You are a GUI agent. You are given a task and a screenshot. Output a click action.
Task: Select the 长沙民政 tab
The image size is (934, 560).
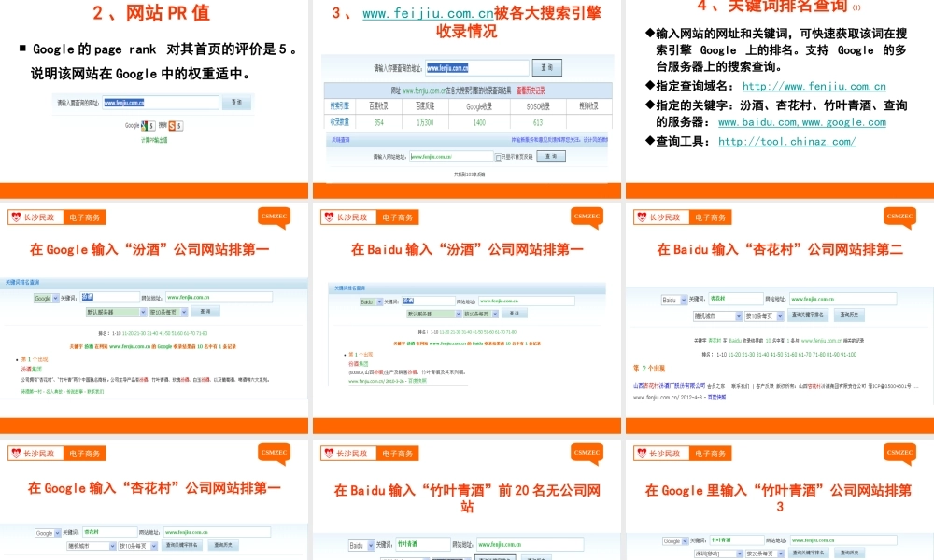pos(37,217)
